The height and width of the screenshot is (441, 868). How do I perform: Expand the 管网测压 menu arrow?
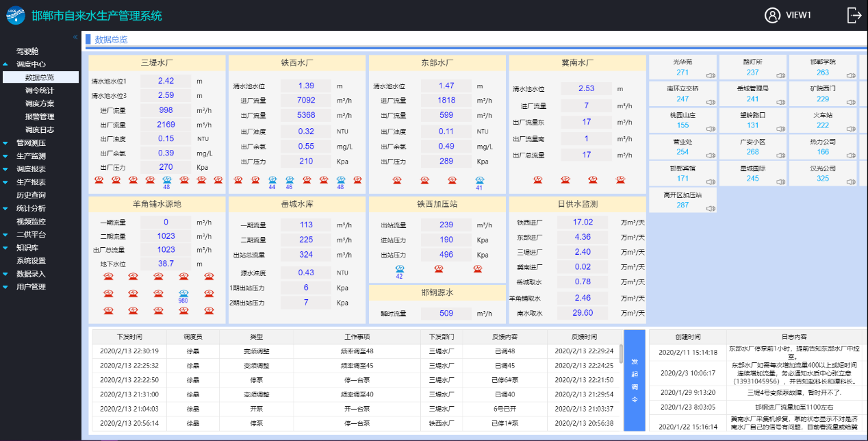pyautogui.click(x=5, y=143)
